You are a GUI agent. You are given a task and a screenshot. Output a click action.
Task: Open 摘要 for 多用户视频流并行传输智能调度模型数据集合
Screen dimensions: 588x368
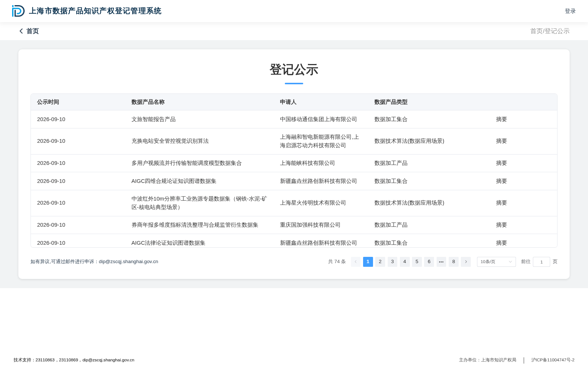point(501,163)
